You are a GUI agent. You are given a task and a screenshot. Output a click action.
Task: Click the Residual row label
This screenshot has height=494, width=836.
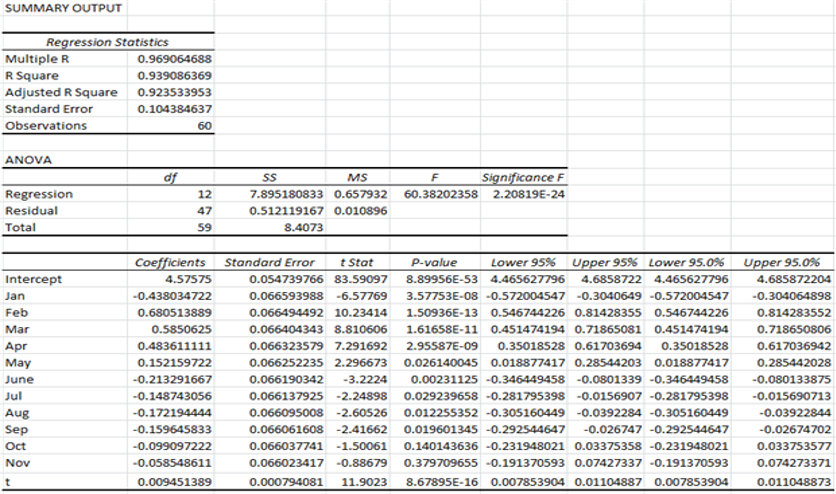[31, 211]
